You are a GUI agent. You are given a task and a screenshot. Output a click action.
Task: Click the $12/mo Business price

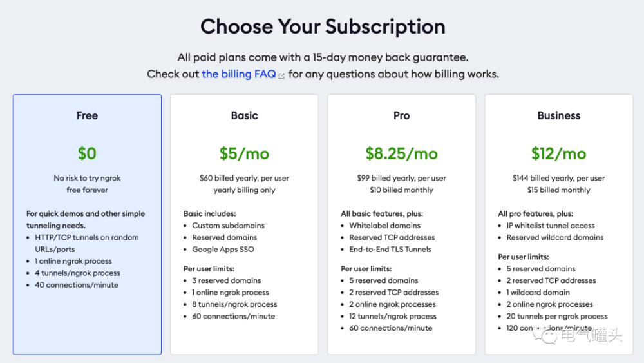click(x=558, y=153)
